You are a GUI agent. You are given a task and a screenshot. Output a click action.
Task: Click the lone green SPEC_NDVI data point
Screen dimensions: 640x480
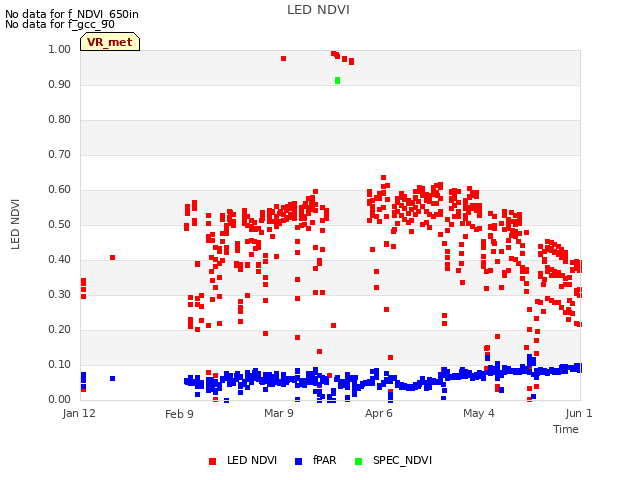point(337,80)
